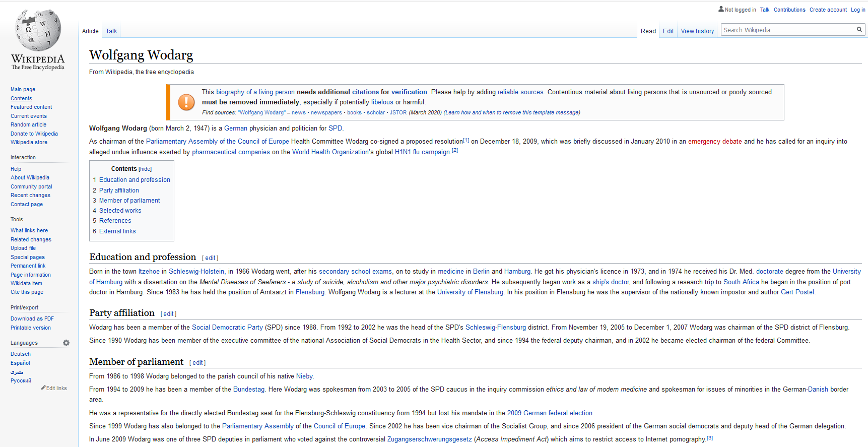Open Donate to Wikipedia

coord(34,134)
